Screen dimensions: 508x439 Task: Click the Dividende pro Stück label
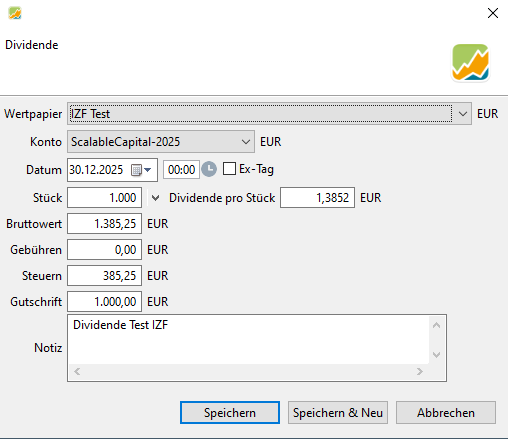(222, 198)
